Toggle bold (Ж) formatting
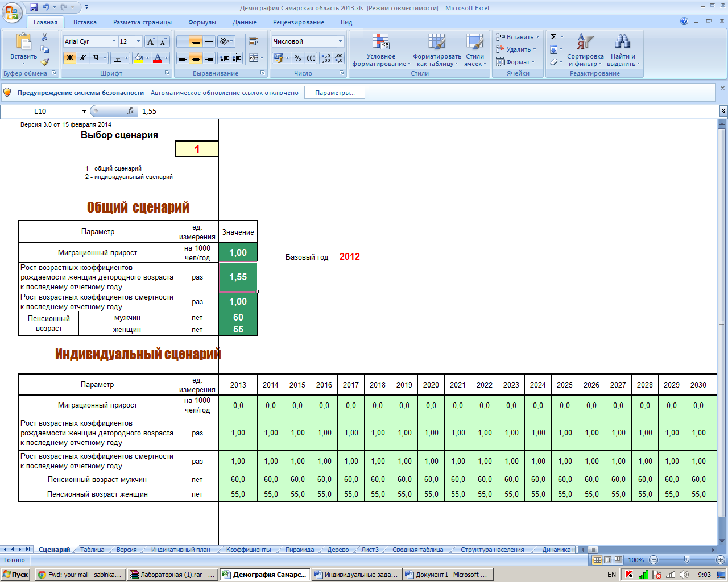This screenshot has height=582, width=728. tap(69, 58)
